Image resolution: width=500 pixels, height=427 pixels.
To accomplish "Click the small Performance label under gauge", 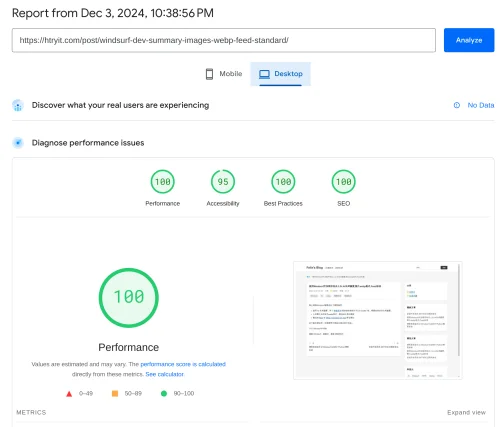I will 163,203.
